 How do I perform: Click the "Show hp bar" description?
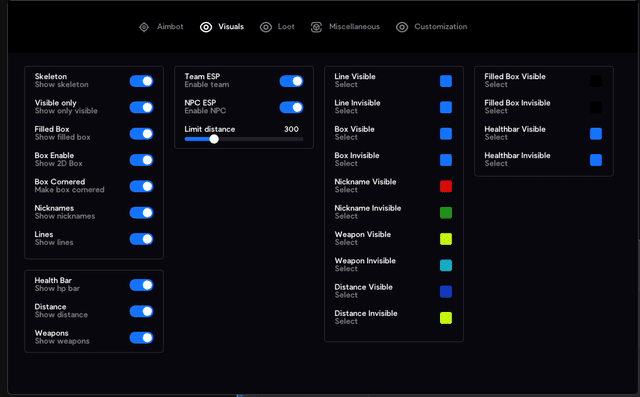coord(57,288)
